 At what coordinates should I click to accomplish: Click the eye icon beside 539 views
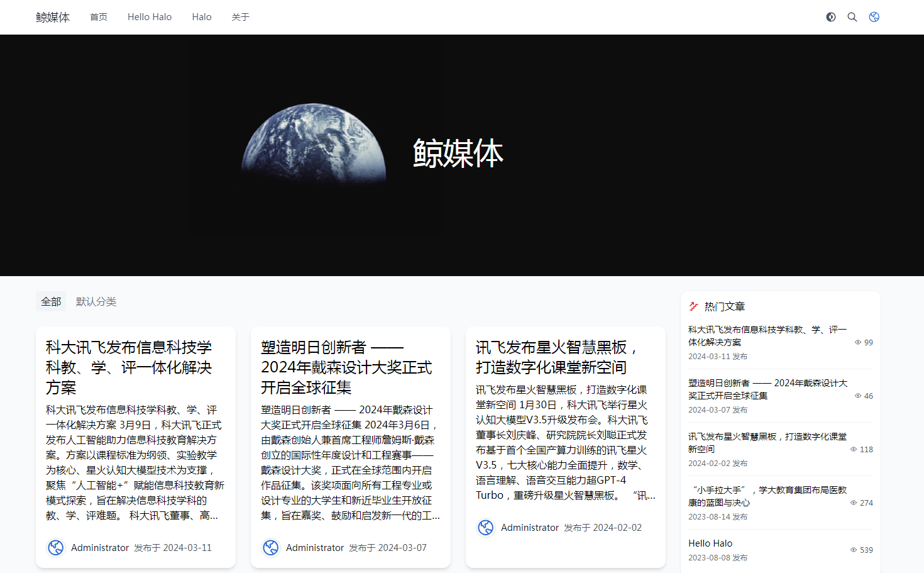tap(854, 550)
